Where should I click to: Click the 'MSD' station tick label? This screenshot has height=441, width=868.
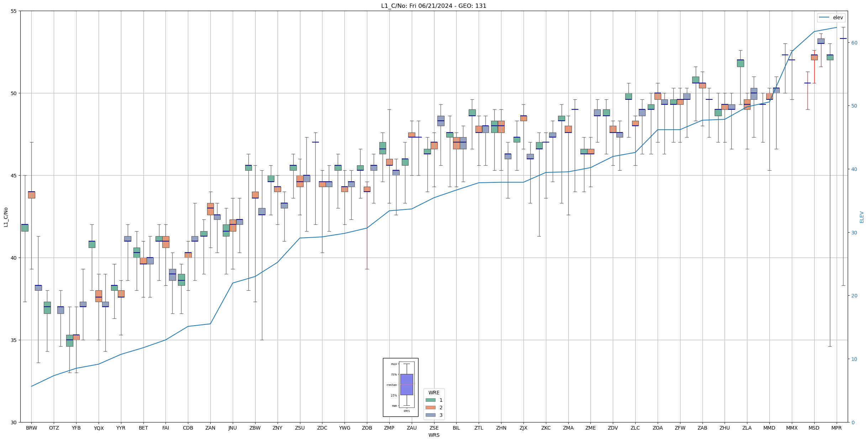click(x=814, y=428)
